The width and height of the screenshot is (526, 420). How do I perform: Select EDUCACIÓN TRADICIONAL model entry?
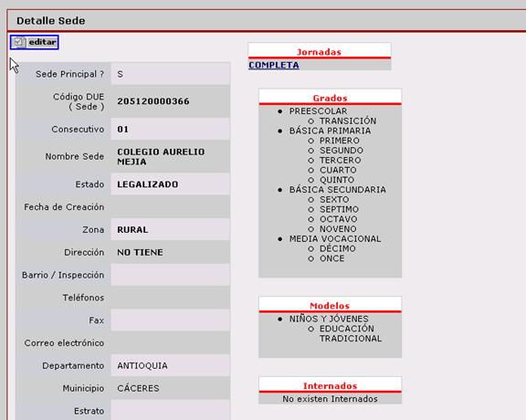(x=351, y=333)
